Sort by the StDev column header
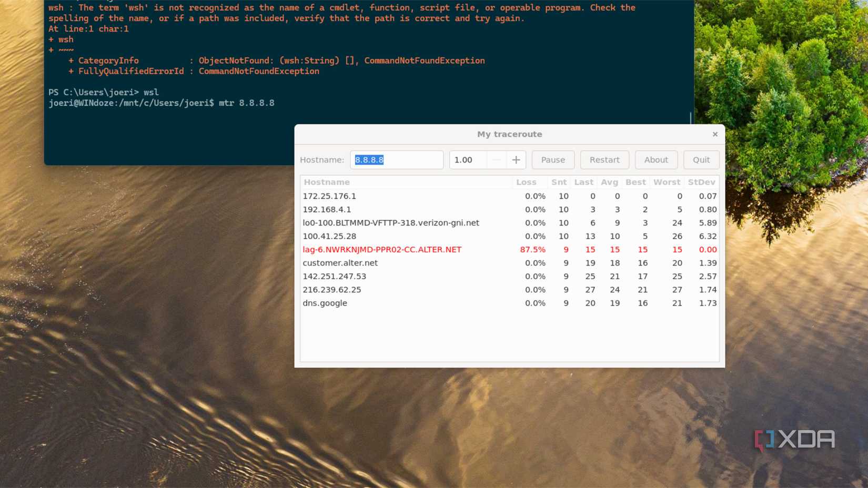Image resolution: width=868 pixels, height=488 pixels. (701, 182)
